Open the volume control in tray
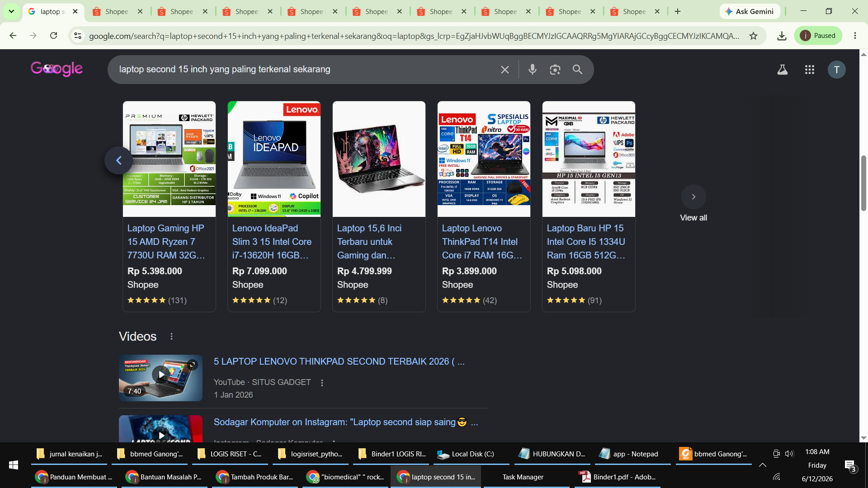This screenshot has width=868, height=488. point(789,454)
